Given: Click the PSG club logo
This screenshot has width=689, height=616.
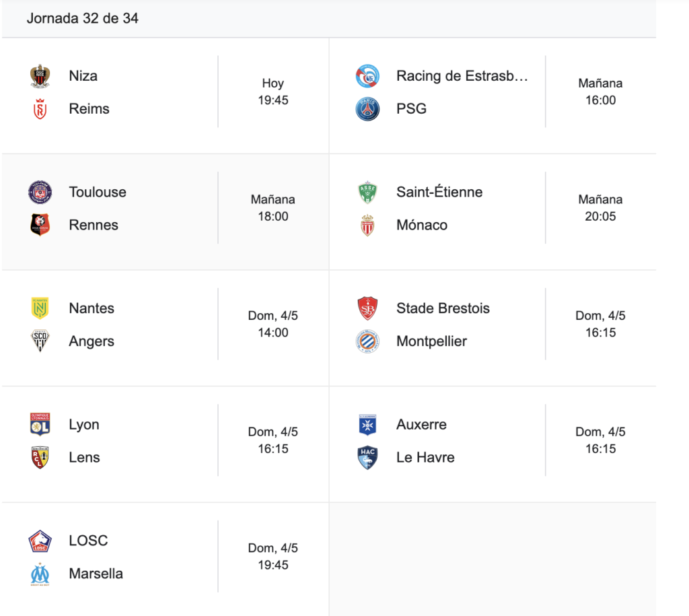Looking at the screenshot, I should [367, 109].
